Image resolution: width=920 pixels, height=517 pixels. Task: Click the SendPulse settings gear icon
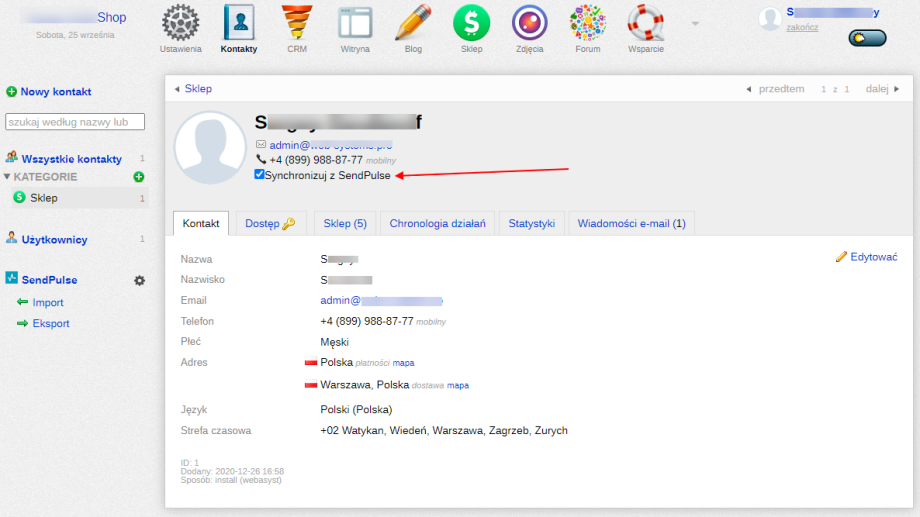(x=140, y=281)
